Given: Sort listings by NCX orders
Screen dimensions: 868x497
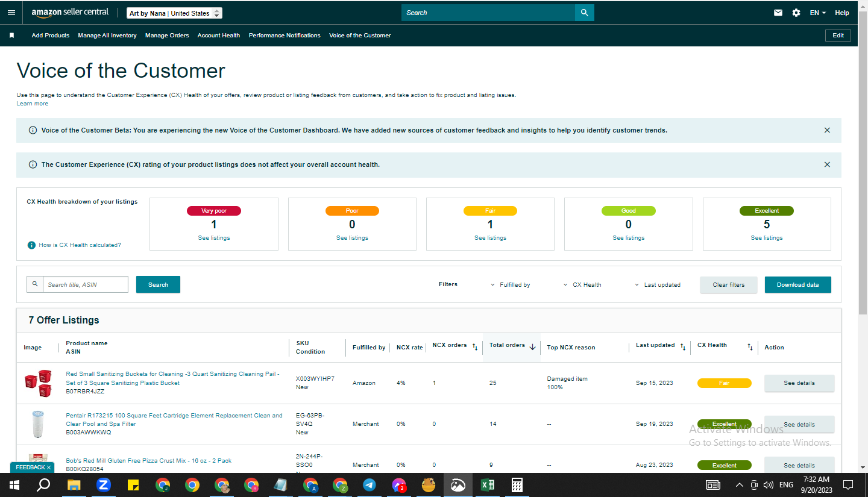Looking at the screenshot, I should pyautogui.click(x=475, y=347).
